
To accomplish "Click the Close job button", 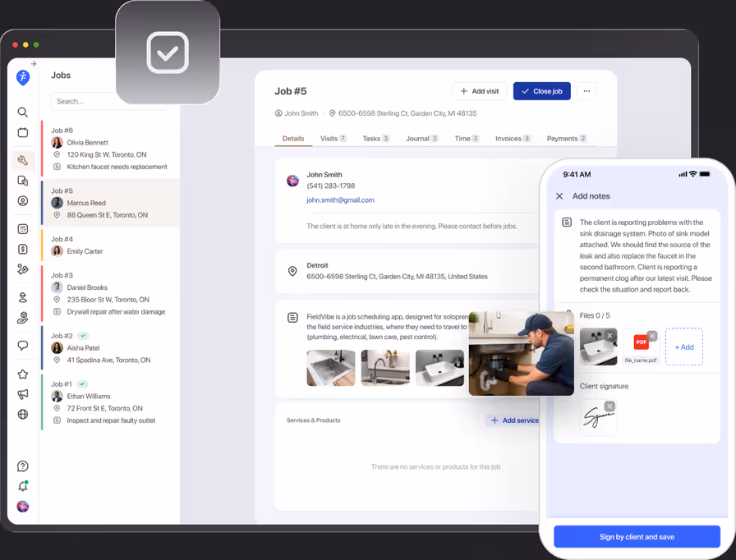I will tap(541, 91).
